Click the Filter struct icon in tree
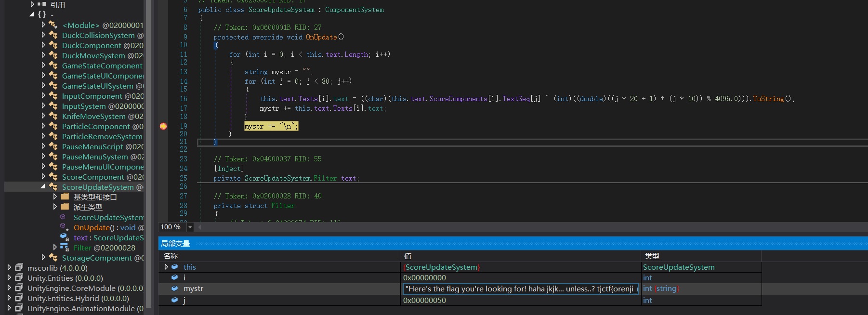 click(64, 248)
